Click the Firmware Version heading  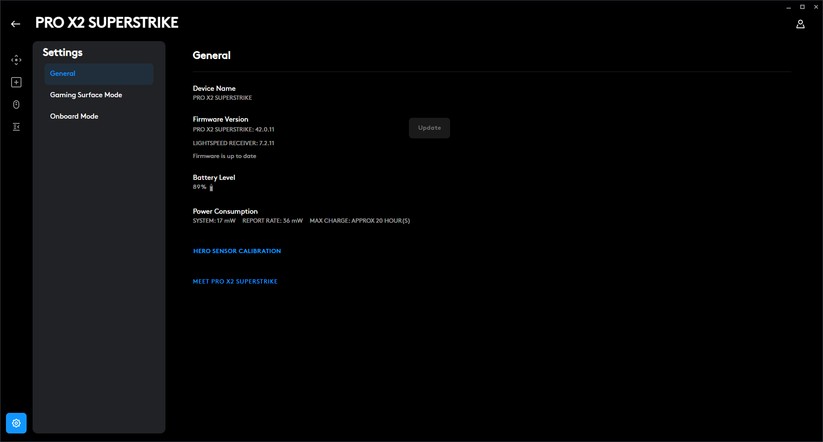220,119
